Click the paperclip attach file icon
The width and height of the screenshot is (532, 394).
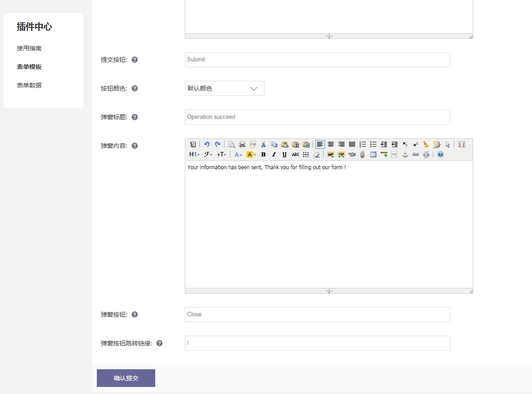coord(362,155)
